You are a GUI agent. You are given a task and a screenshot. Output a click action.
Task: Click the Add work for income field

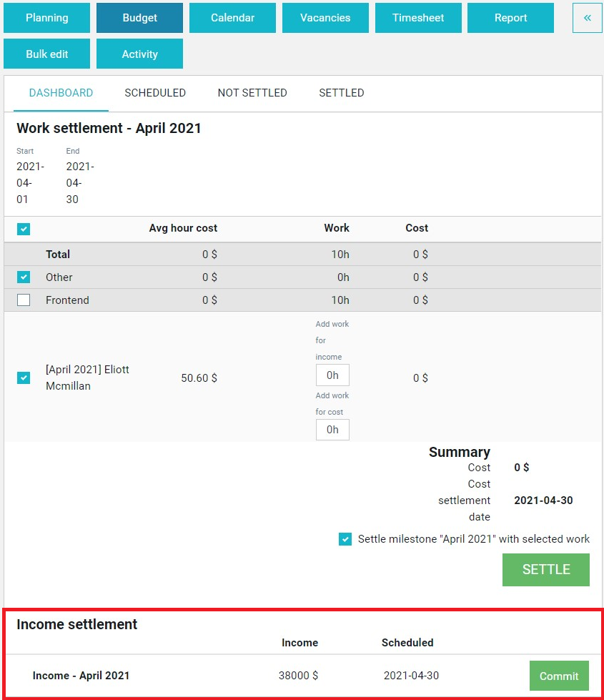pos(332,375)
